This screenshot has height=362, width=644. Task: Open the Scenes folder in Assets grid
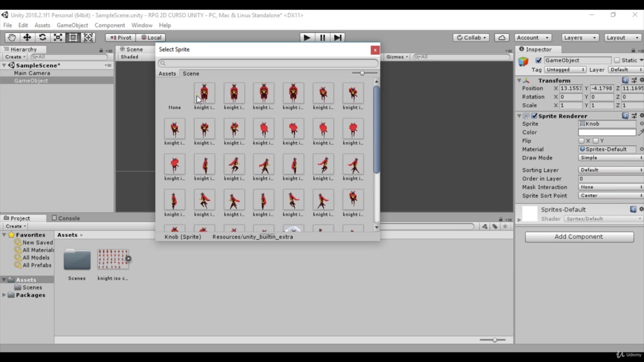[77, 259]
